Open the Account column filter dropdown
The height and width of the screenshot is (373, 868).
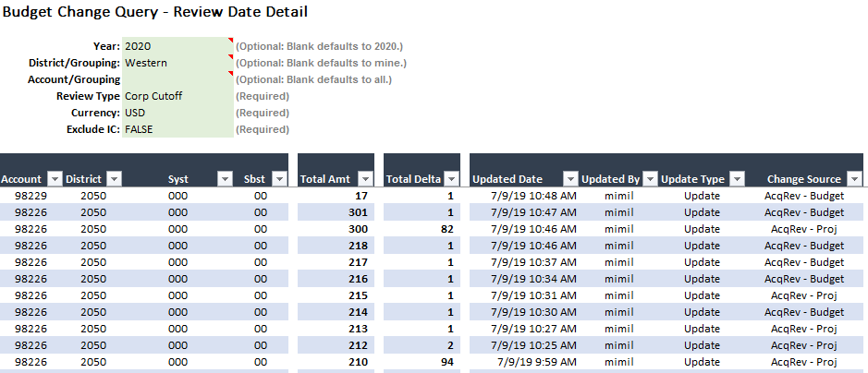point(55,179)
